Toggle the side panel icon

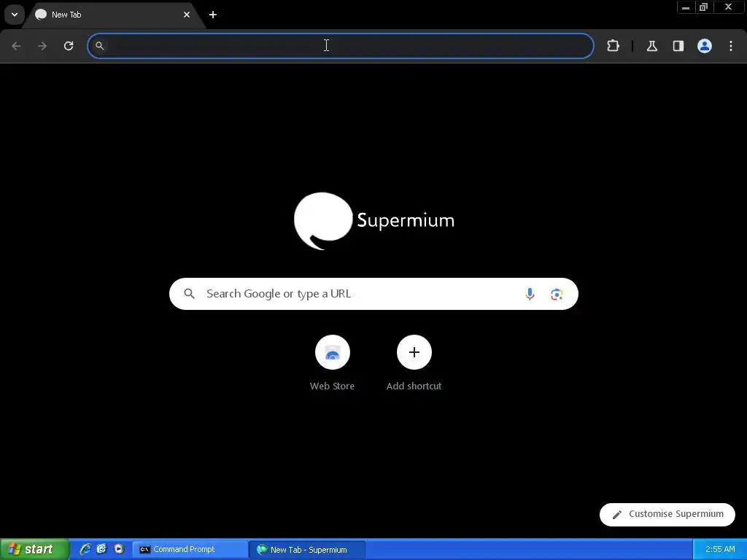[678, 46]
